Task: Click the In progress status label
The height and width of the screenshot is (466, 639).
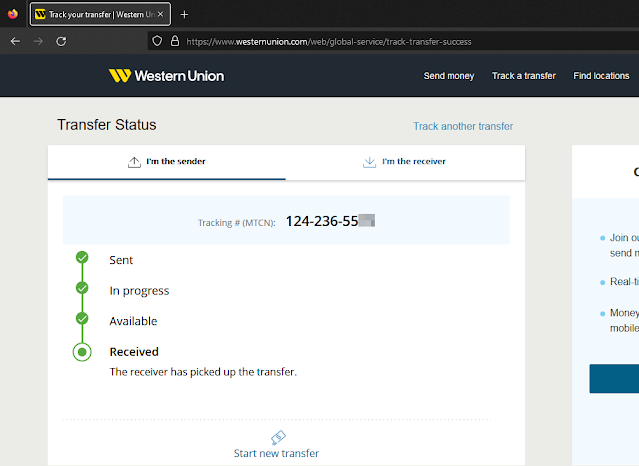Action: tap(139, 291)
